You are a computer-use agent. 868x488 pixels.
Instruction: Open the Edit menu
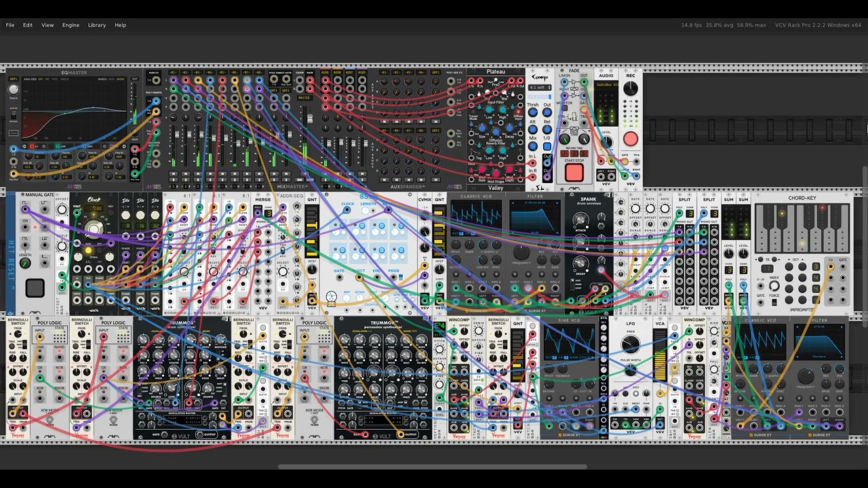(x=28, y=25)
